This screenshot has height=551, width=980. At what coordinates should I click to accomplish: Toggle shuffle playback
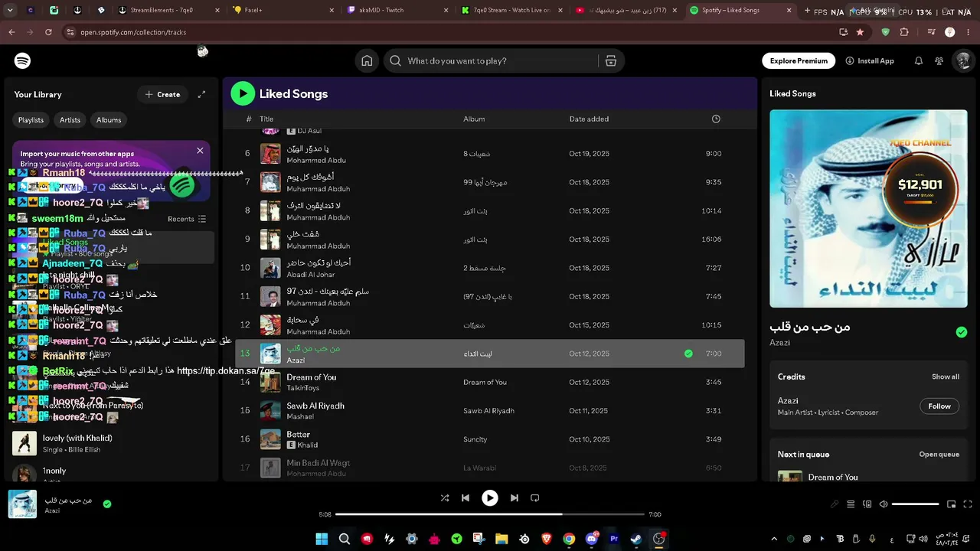tap(445, 498)
